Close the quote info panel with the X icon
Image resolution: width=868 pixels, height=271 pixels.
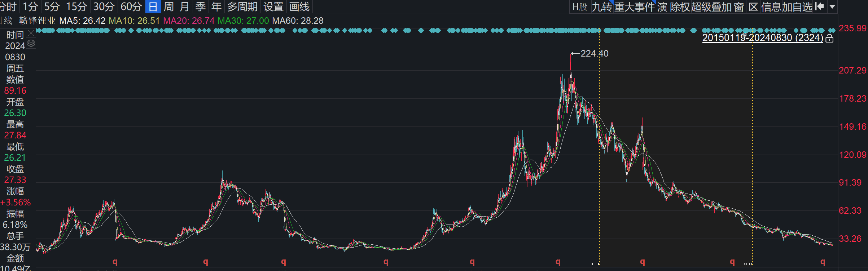(x=31, y=34)
